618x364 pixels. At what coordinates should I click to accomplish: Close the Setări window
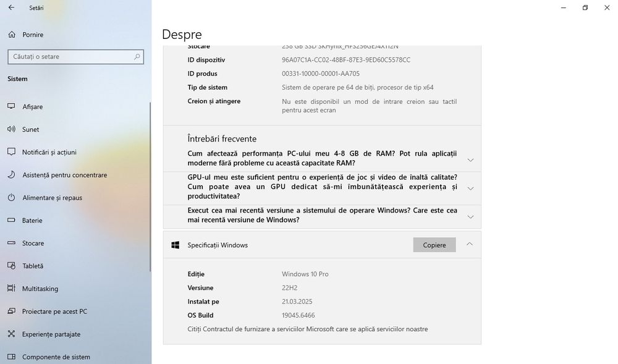tap(607, 7)
